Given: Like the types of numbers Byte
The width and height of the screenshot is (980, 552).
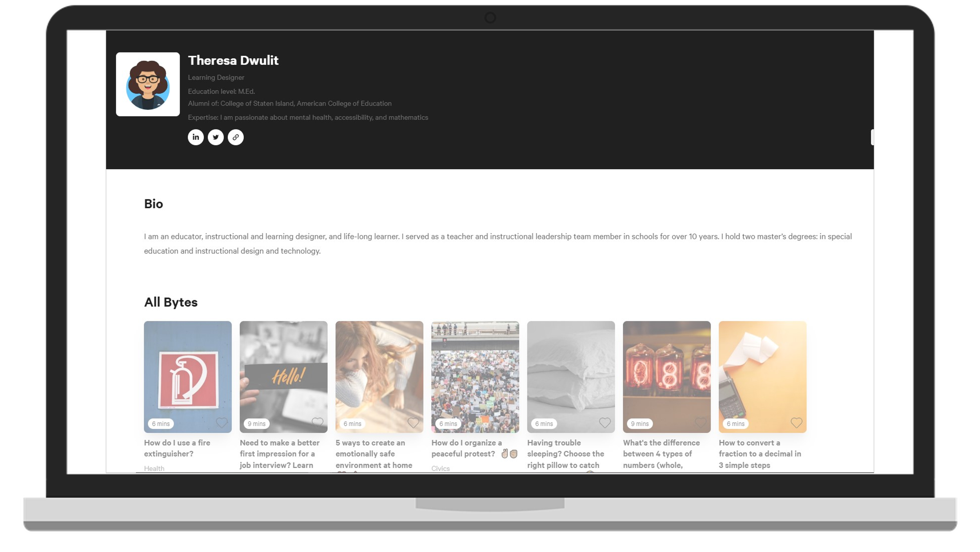Looking at the screenshot, I should [x=701, y=423].
